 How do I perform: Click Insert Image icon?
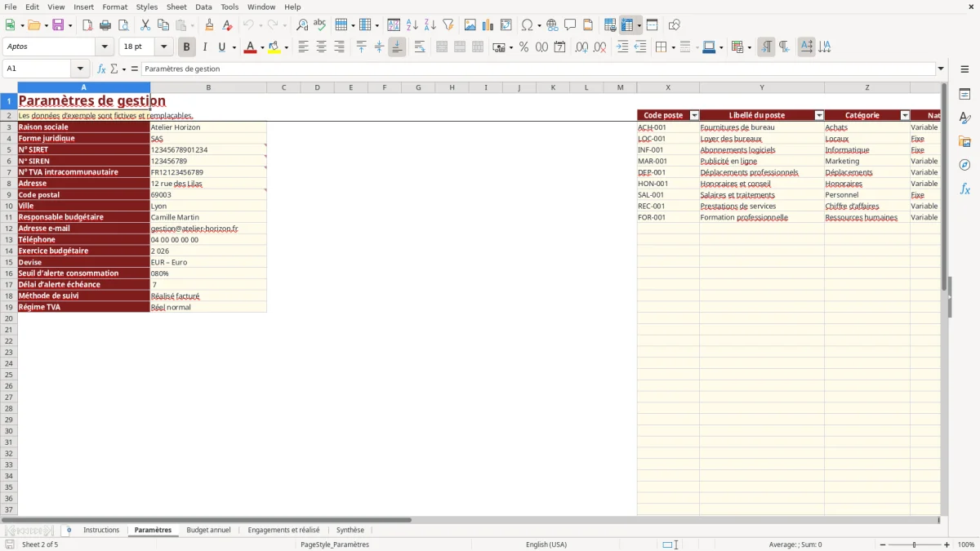pyautogui.click(x=470, y=25)
